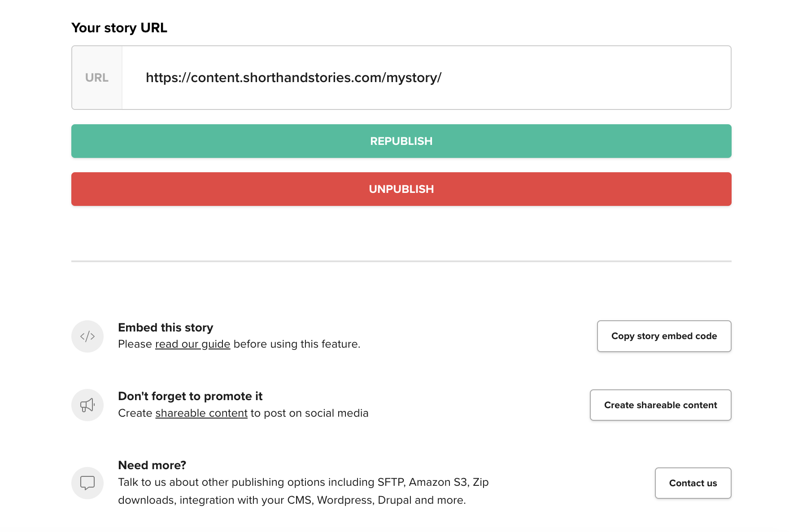Screen dimensions: 811x532
Task: Click the megaphone promote icon
Action: pos(87,405)
